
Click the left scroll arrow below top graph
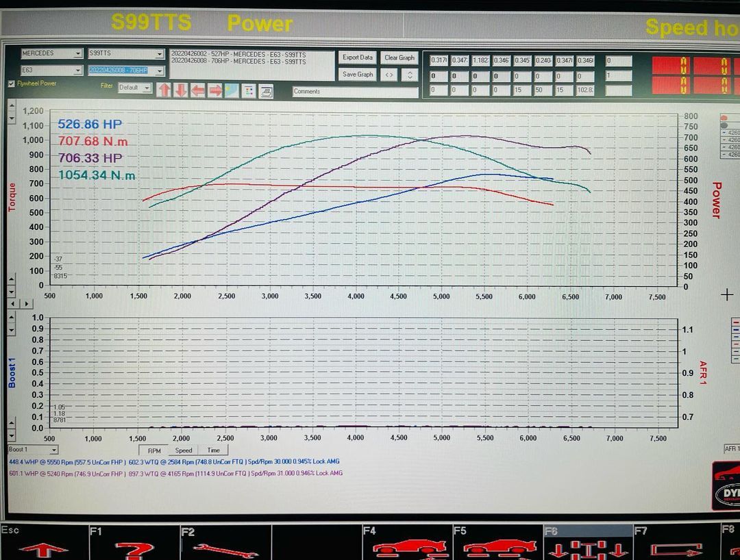[13, 303]
